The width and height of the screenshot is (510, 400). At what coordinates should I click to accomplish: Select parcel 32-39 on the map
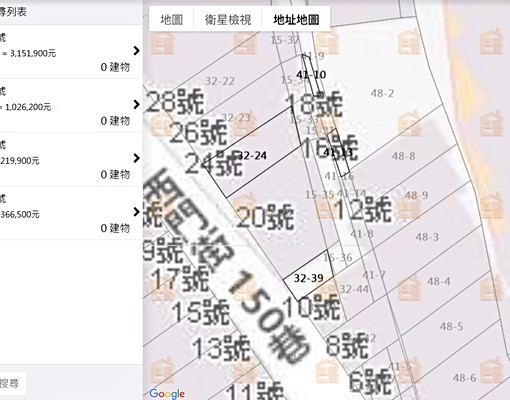pos(308,278)
